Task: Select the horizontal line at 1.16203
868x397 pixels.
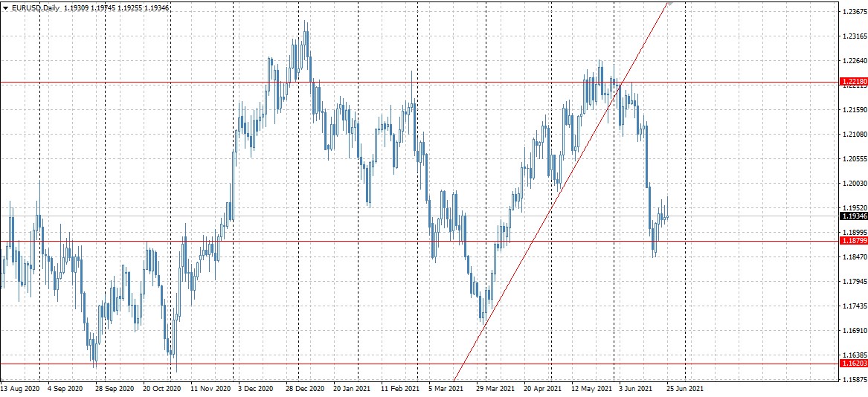Action: pyautogui.click(x=419, y=364)
